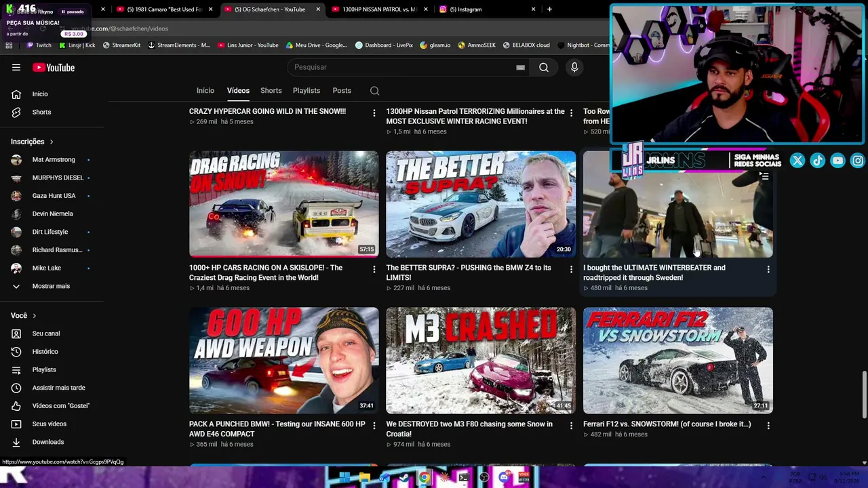Open the AmmoSEEK bookmark

coord(477,45)
